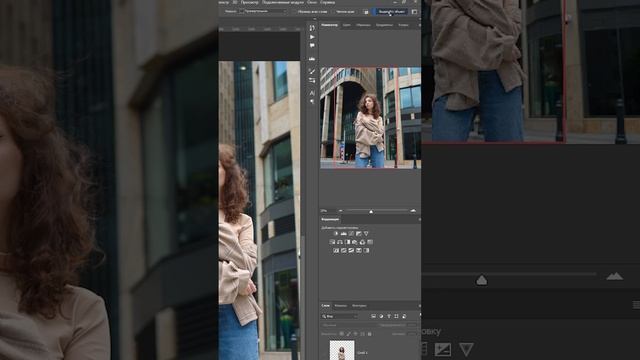The image size is (640, 360).
Task: Open the Actions panel play icon
Action: (312, 37)
